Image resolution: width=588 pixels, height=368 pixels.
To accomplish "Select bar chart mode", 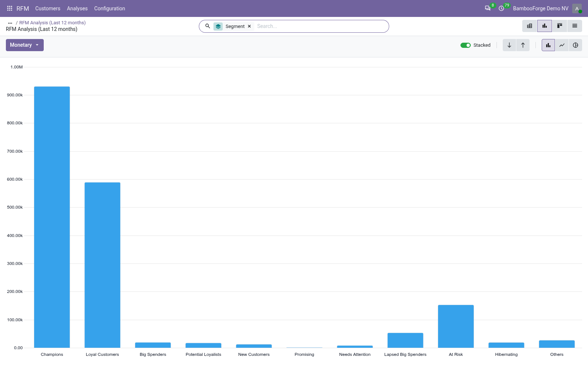I will pos(548,45).
